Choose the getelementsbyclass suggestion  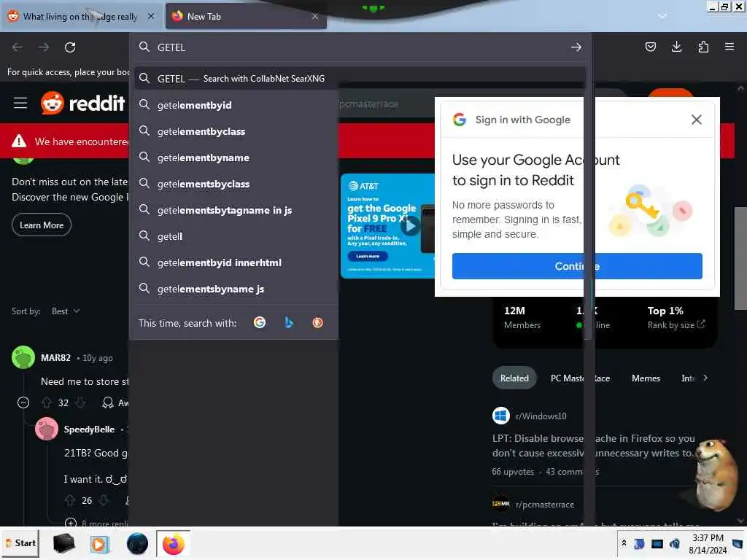click(236, 184)
